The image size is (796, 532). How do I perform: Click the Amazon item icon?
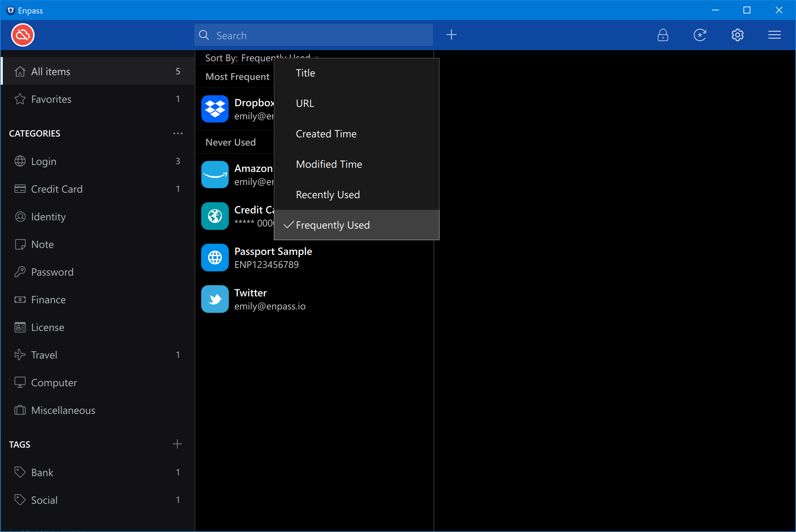click(215, 175)
